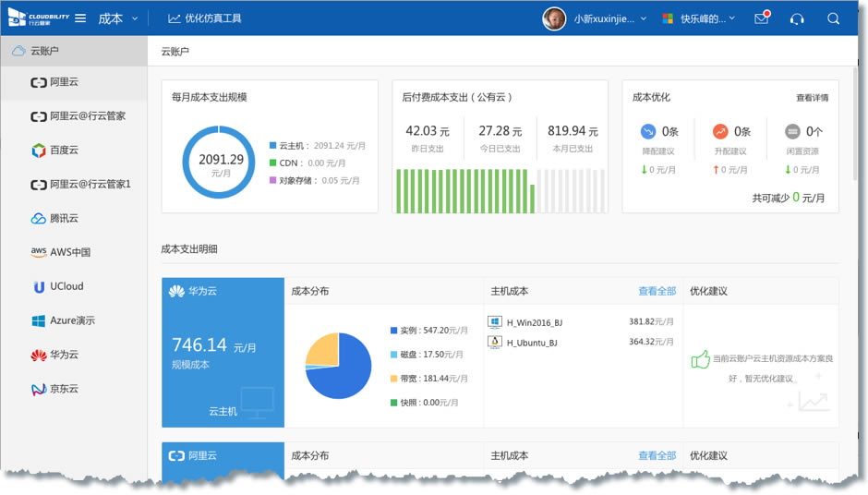Expand the 小新xuxinjie user dropdown

(x=610, y=18)
